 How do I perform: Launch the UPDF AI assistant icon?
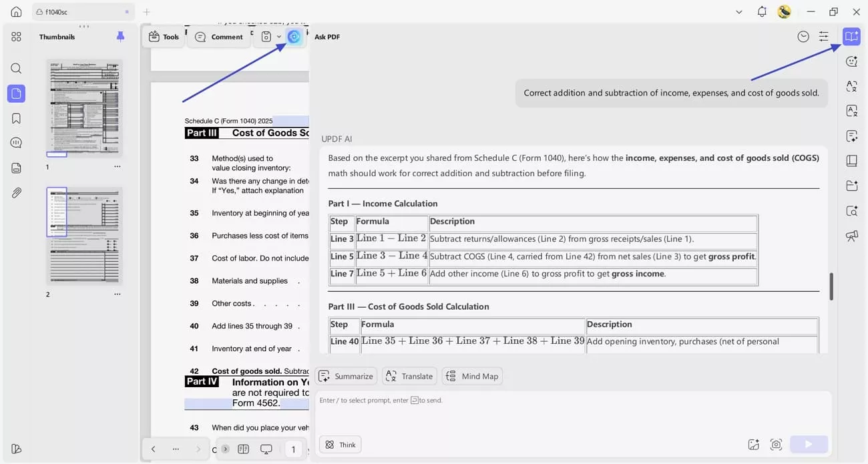point(294,37)
